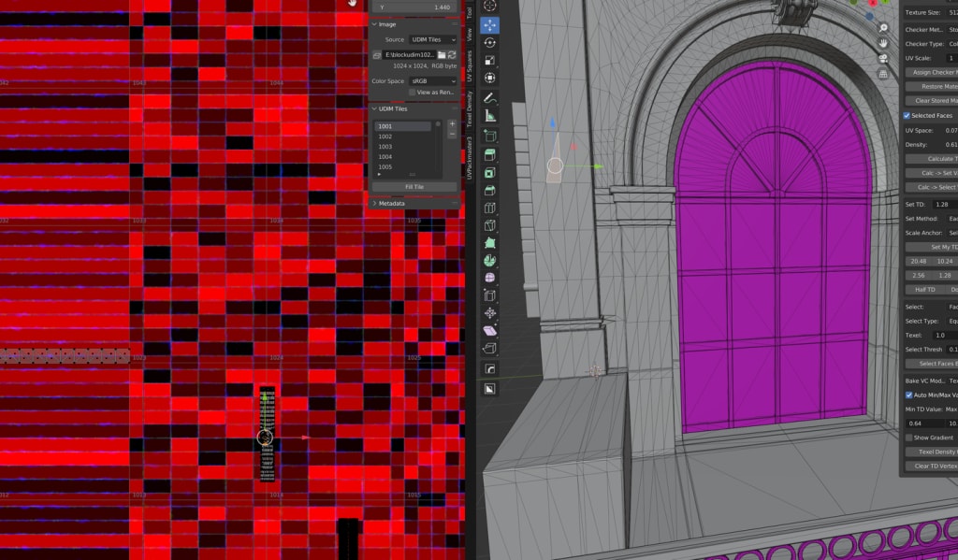Select the Bevel tool

click(x=489, y=191)
